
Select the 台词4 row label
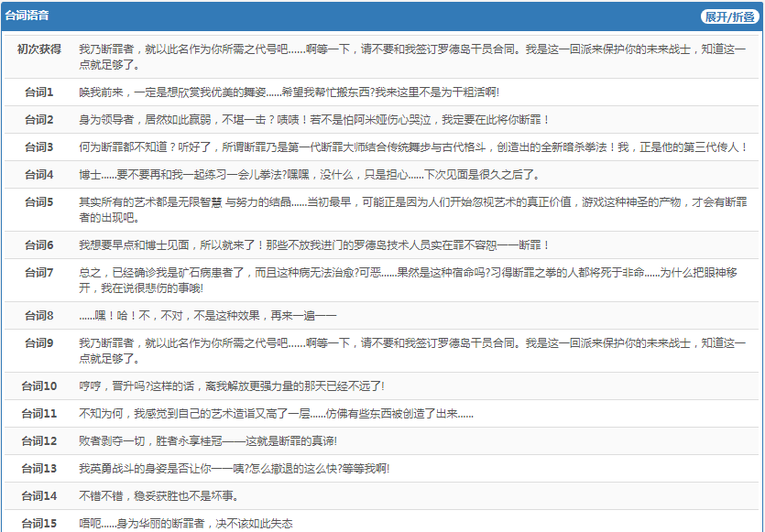tap(39, 175)
